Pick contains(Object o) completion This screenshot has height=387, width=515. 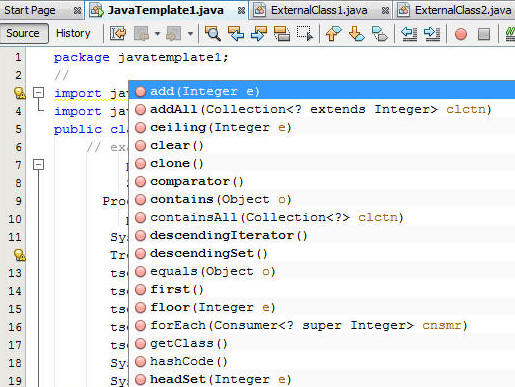tap(322, 199)
